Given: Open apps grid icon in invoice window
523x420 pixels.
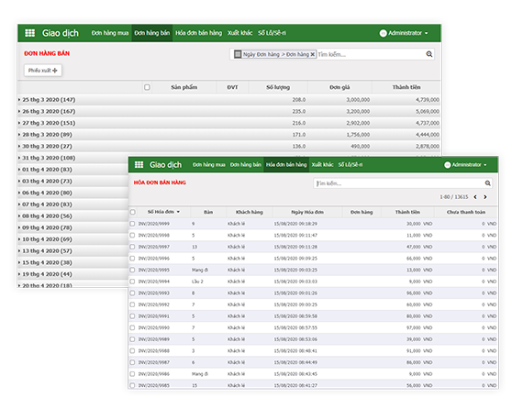Looking at the screenshot, I should (x=139, y=165).
